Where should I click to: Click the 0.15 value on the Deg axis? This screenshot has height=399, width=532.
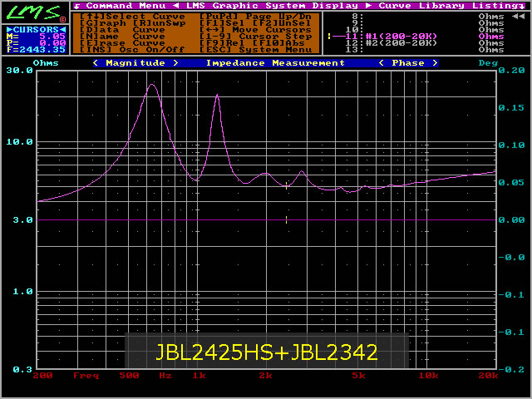(x=511, y=107)
